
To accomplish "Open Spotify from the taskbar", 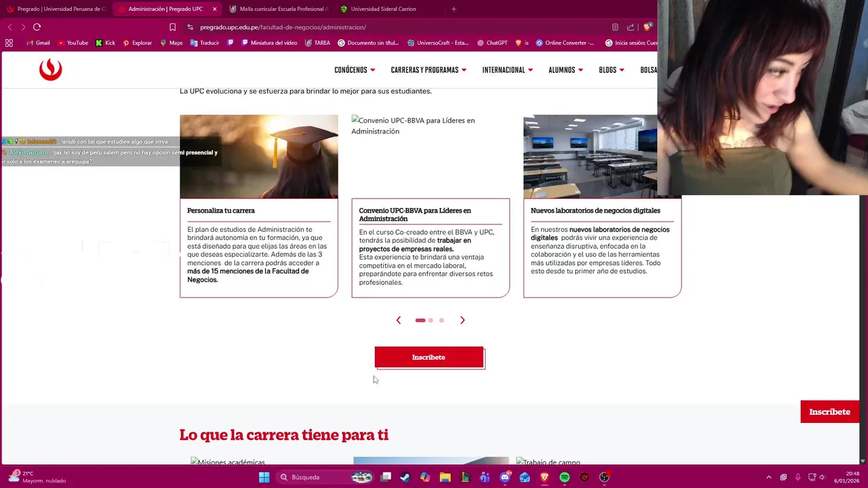I will (x=564, y=477).
